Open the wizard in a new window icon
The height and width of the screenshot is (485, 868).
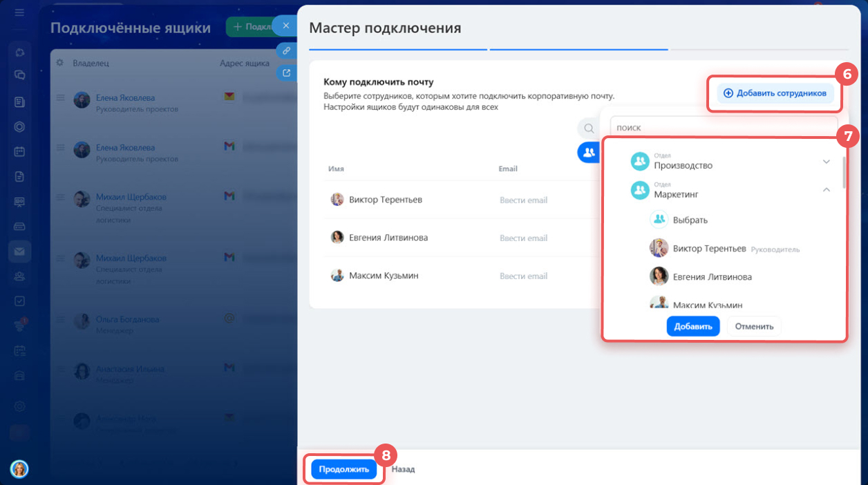pos(286,73)
